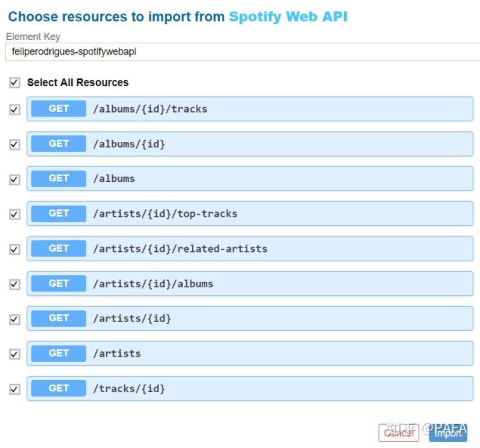Open the Spotify Web API title link
This screenshot has width=480, height=448.
[288, 17]
